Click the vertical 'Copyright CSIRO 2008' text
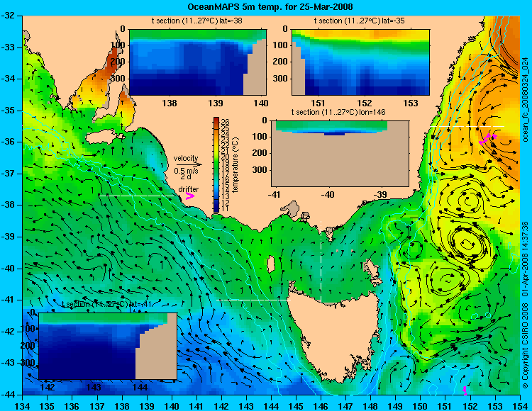 [525, 346]
